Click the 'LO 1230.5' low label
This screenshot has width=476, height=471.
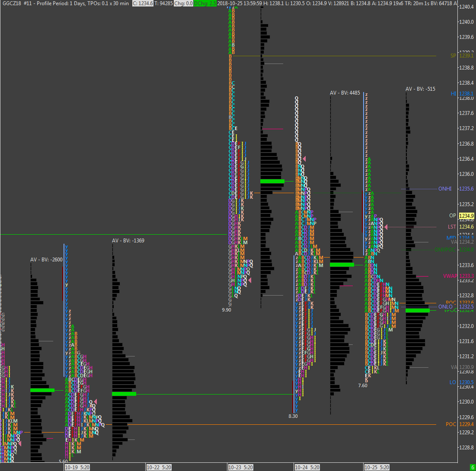[461, 382]
